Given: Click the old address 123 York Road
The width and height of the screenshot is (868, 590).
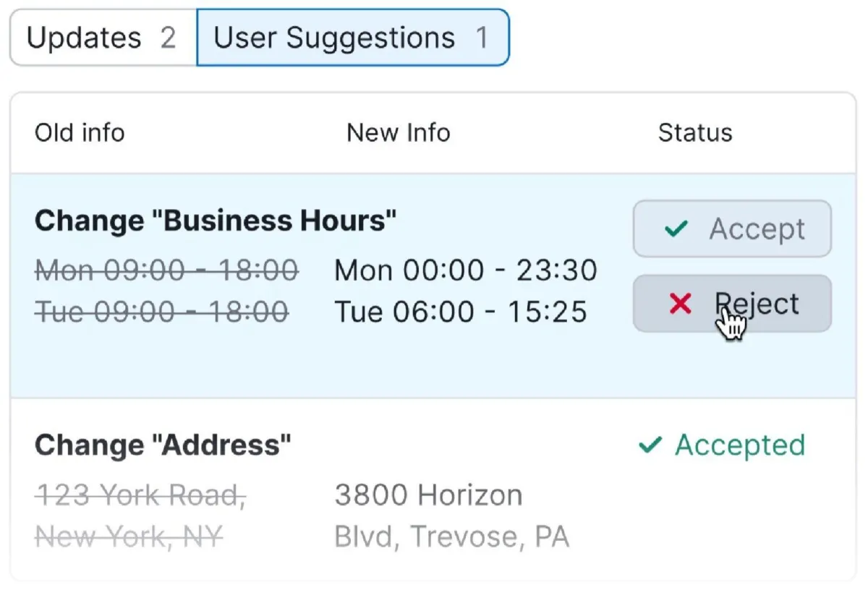Looking at the screenshot, I should click(x=141, y=496).
